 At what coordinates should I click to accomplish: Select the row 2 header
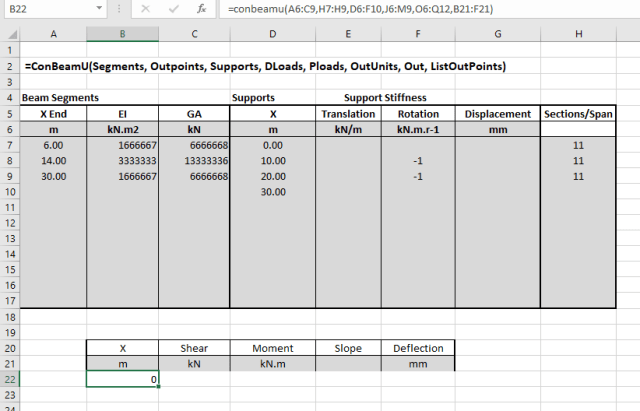click(x=9, y=66)
